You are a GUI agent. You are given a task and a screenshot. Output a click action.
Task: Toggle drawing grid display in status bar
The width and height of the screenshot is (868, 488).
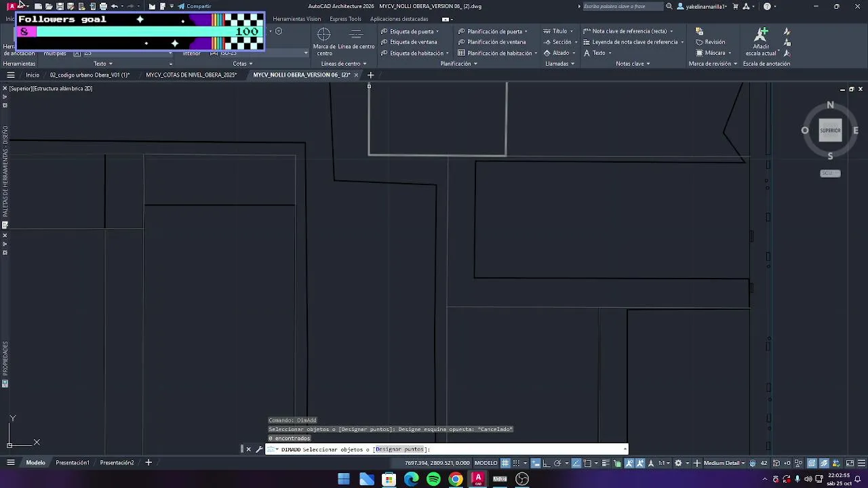pos(505,463)
